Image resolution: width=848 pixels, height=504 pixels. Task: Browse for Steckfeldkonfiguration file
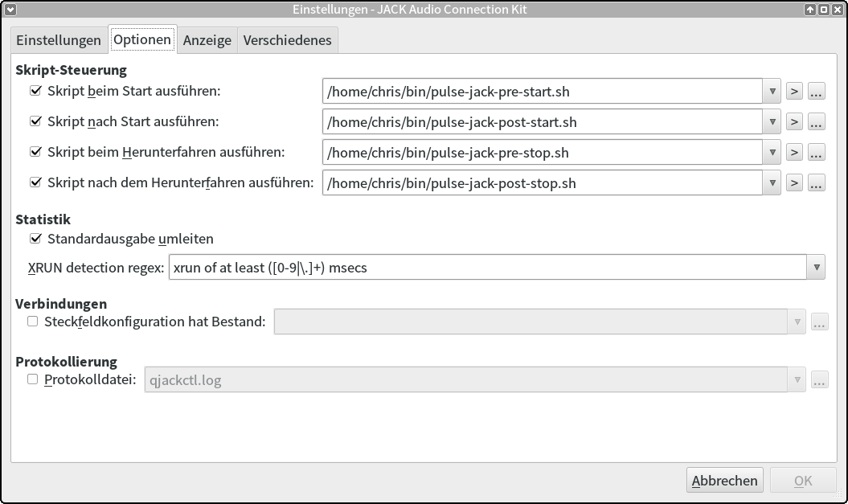[819, 322]
